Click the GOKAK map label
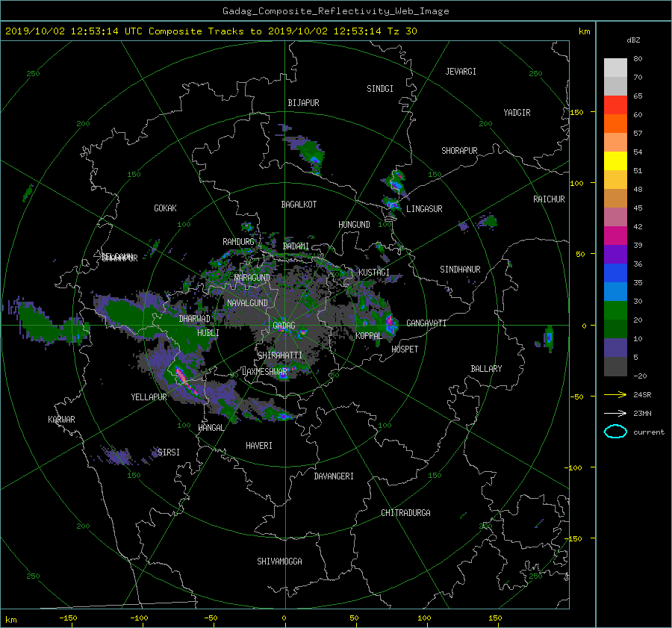The height and width of the screenshot is (628, 672). coord(165,208)
